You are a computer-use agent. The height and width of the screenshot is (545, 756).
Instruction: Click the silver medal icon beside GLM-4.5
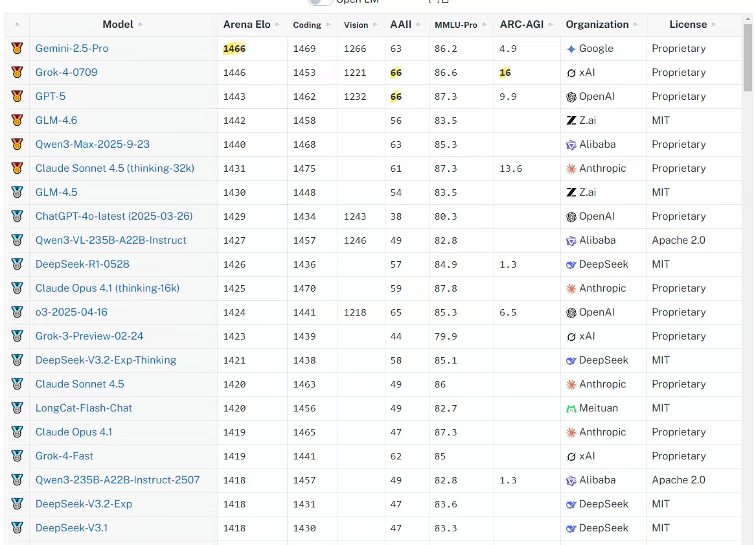pyautogui.click(x=17, y=192)
